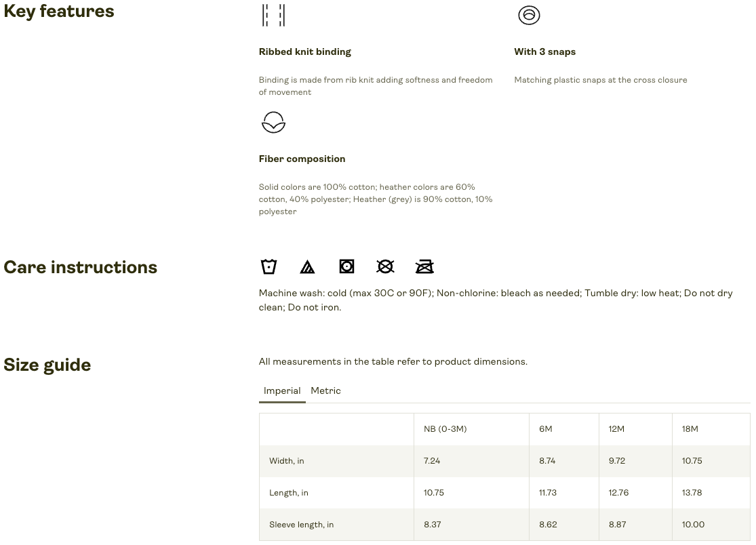Click the Sleeve length, in row label
The image size is (756, 545).
[301, 525]
